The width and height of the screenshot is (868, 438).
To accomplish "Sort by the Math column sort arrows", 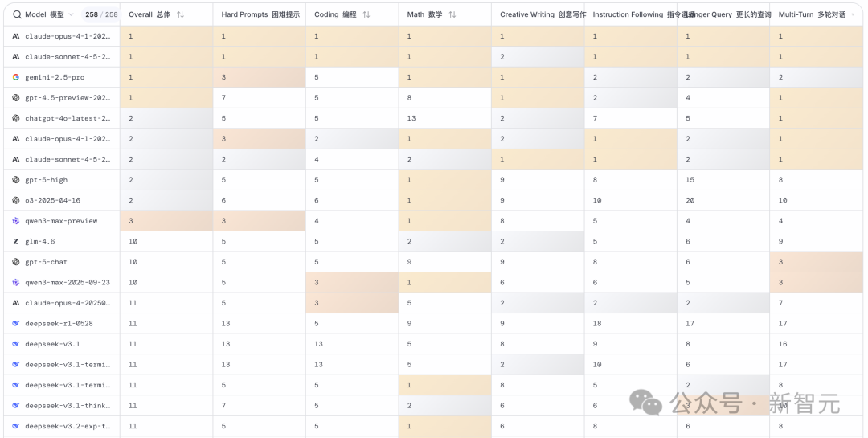I will (x=452, y=15).
